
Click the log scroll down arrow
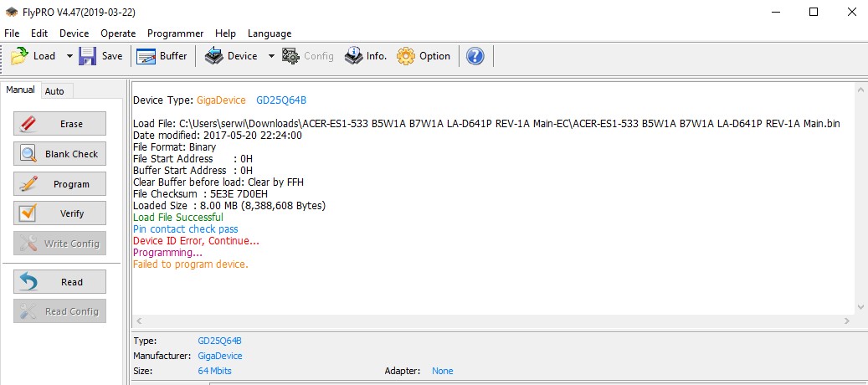coord(860,307)
